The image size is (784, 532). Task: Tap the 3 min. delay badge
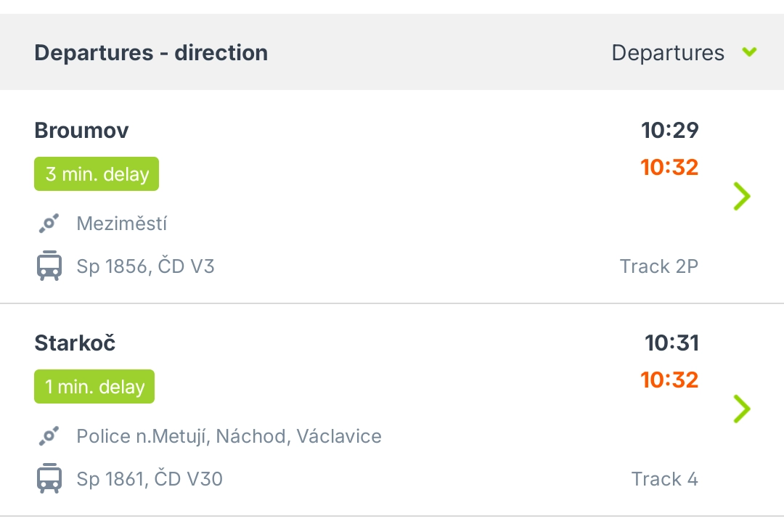97,174
